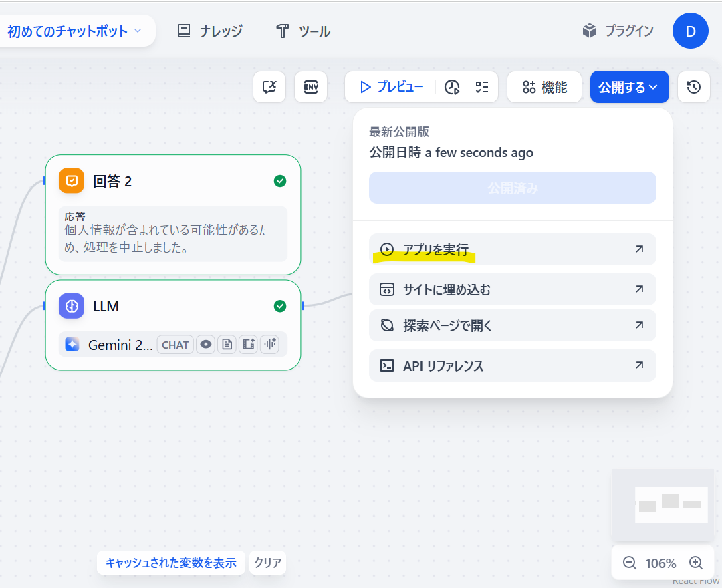Screen dimensions: 722x588
Task: Click the workflow minimap
Action: tap(663, 504)
